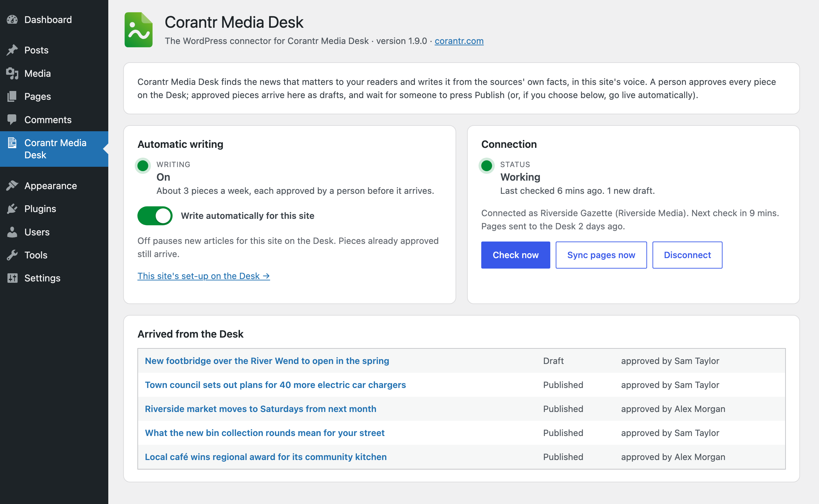Open Local café wins regional award article
Image resolution: width=819 pixels, height=504 pixels.
[266, 457]
